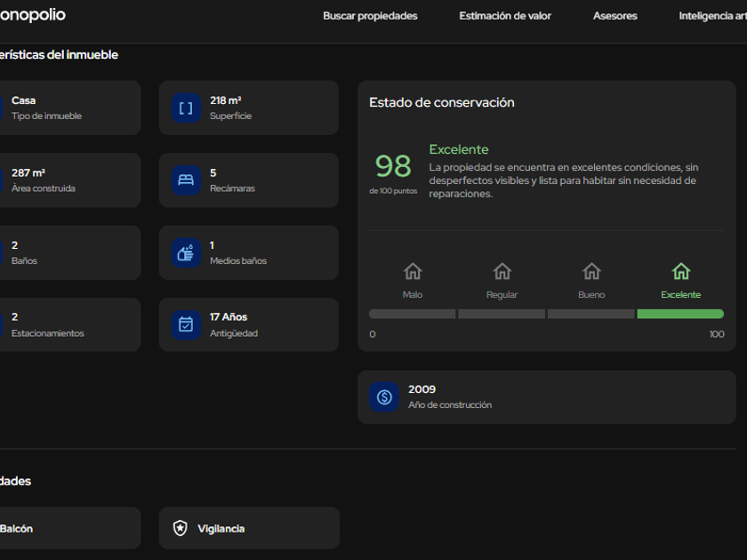Viewport: 747px width, 560px height.
Task: Select the 287 m² Área construida value
Action: click(28, 172)
